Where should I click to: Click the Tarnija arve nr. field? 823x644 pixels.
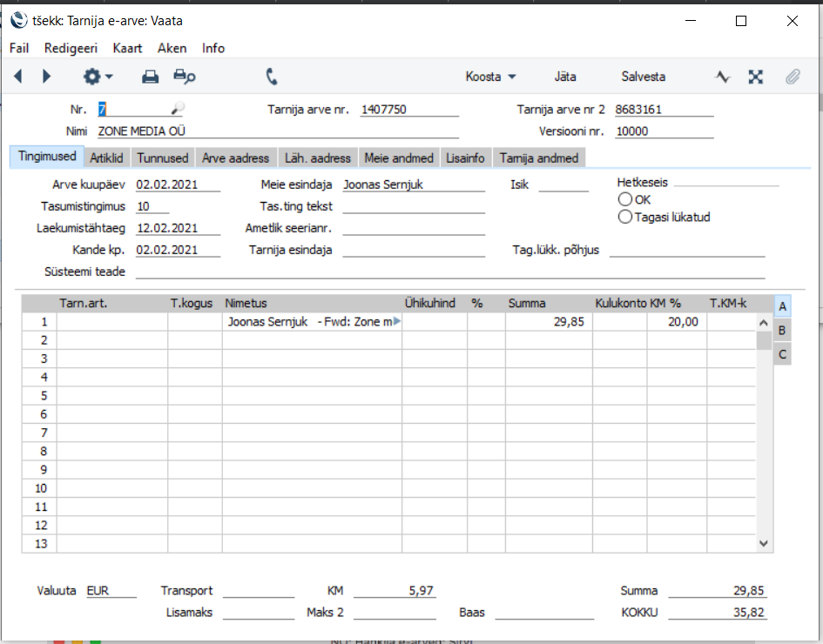click(409, 110)
